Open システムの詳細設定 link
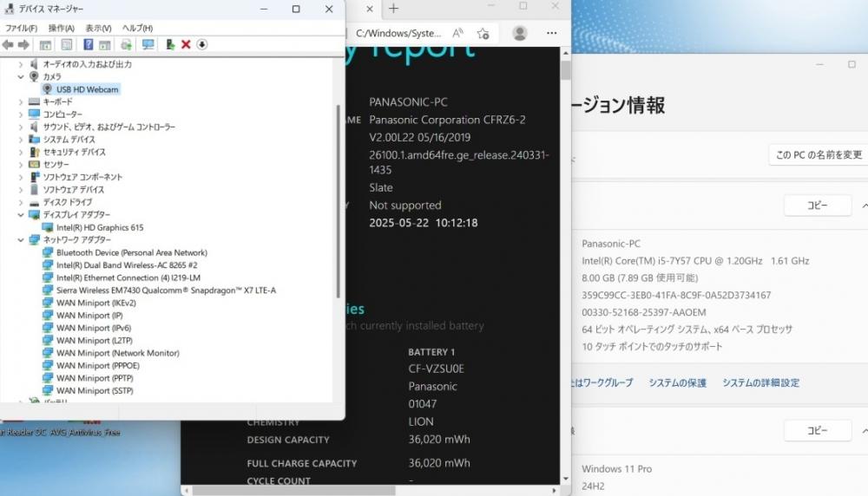The image size is (868, 496). (760, 382)
